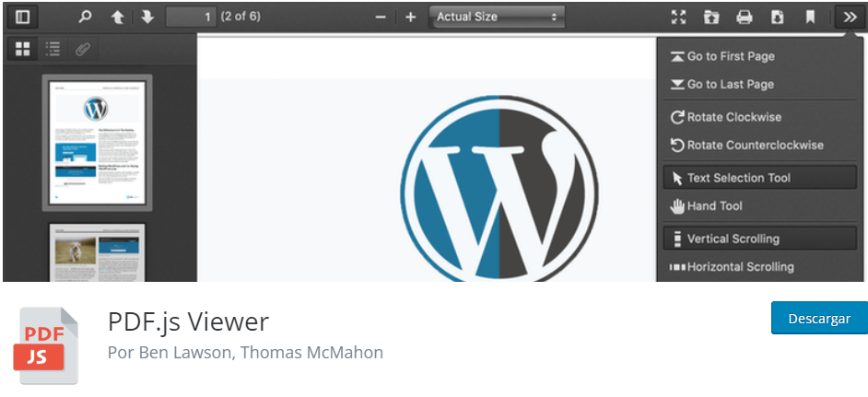Download the PDF using download icon
Image resolution: width=868 pixels, height=397 pixels.
777,17
